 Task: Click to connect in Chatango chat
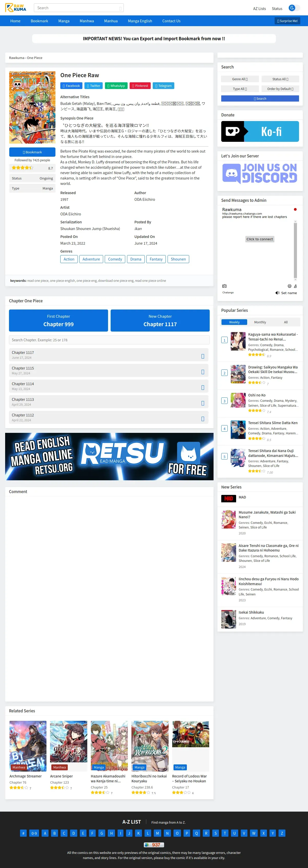[x=259, y=239]
